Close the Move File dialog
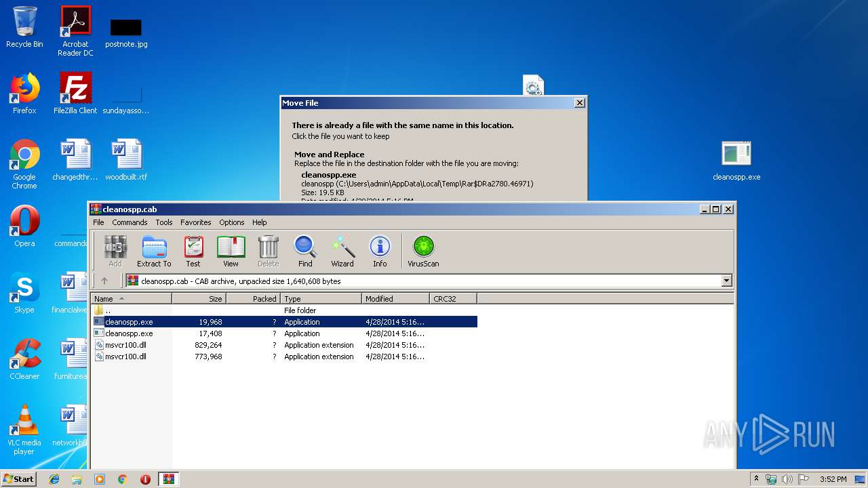The image size is (868, 488). pos(579,103)
